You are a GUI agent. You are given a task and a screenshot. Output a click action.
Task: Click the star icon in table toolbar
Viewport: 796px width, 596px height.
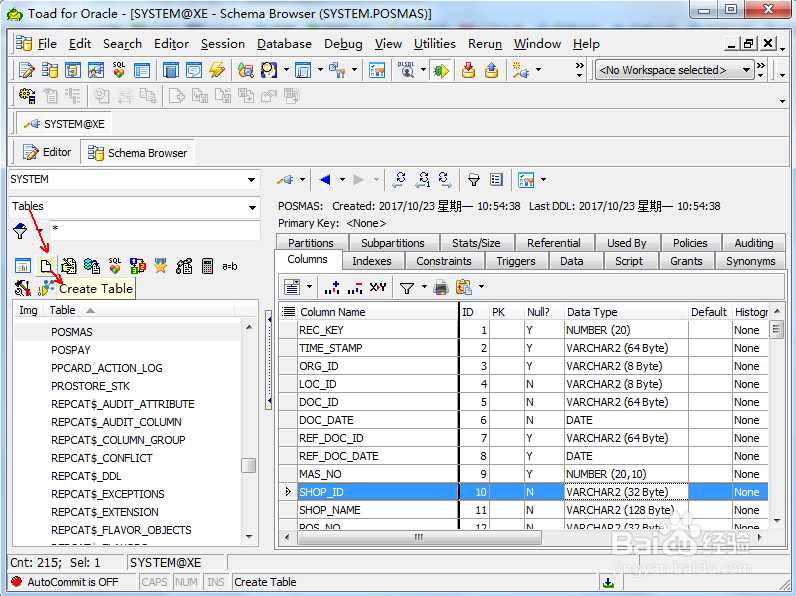tap(160, 266)
